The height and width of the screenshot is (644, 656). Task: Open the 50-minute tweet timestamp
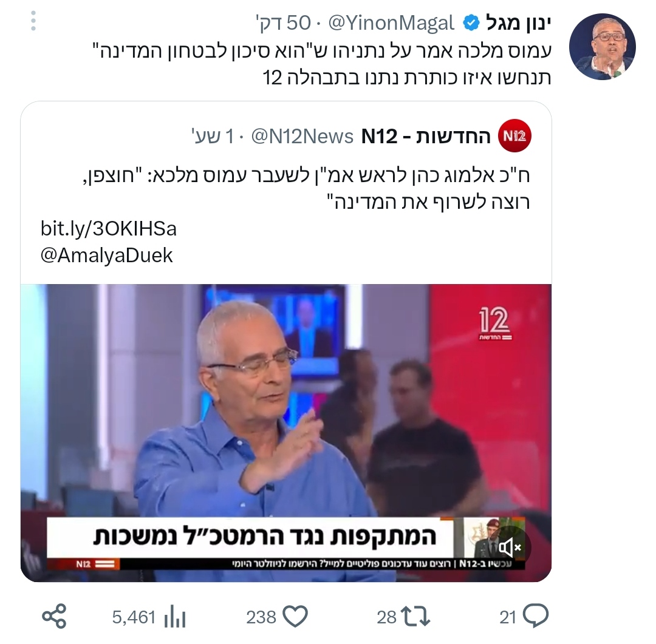(284, 23)
